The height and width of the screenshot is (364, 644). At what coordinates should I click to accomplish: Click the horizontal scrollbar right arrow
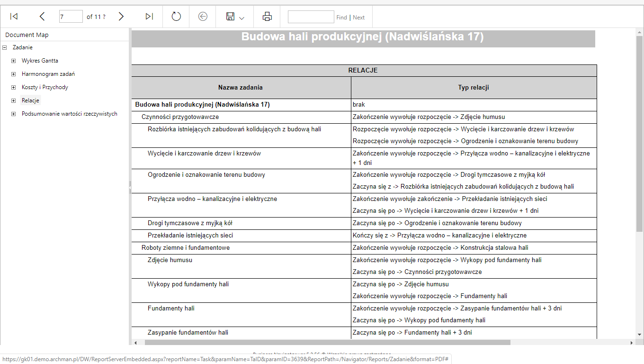[x=631, y=342]
